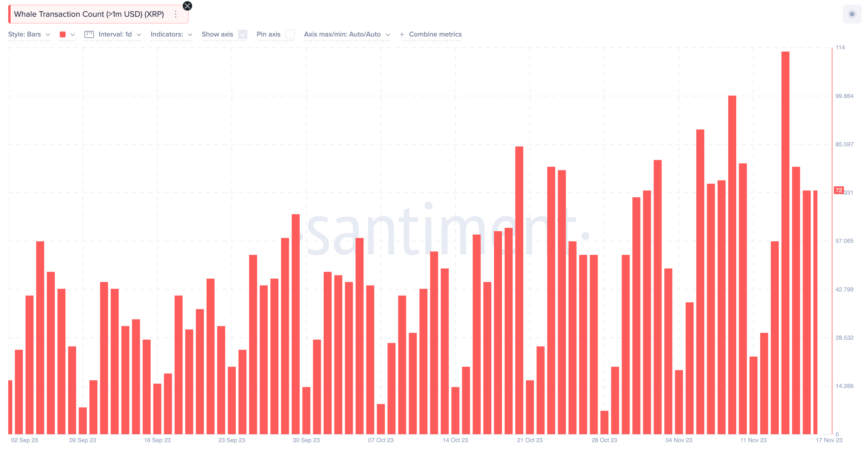Click the 16 Sep 23 date label
The image size is (868, 451).
click(157, 440)
